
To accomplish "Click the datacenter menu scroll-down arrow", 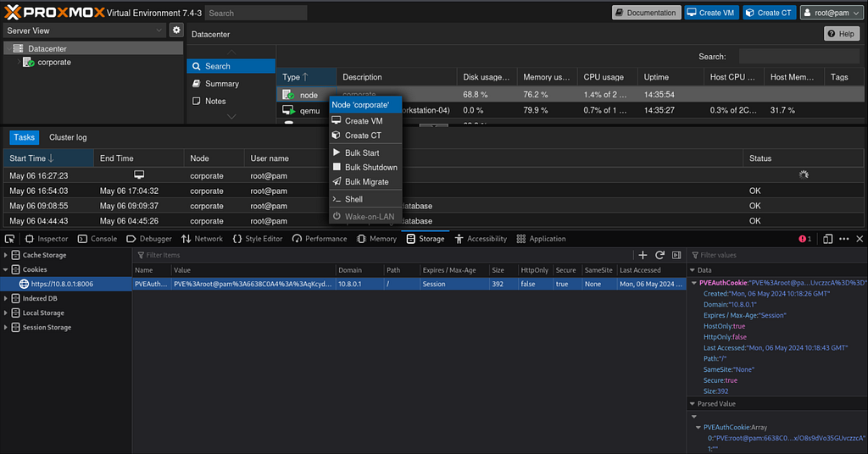I will 231,117.
